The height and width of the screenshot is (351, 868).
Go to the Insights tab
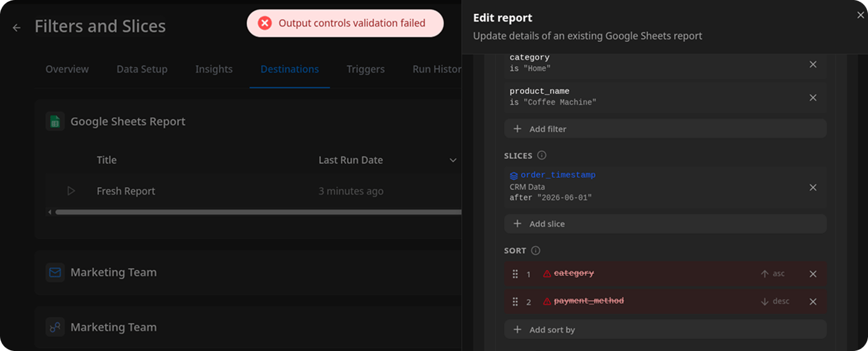click(x=214, y=69)
